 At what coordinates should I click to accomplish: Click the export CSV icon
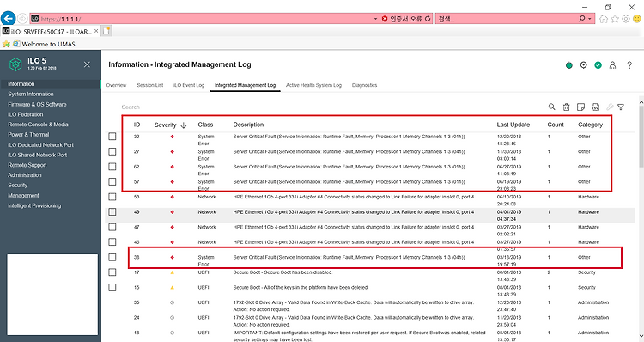point(596,107)
